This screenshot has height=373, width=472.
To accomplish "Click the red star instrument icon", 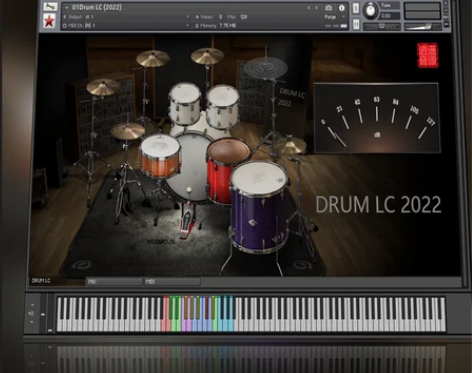I will [49, 22].
